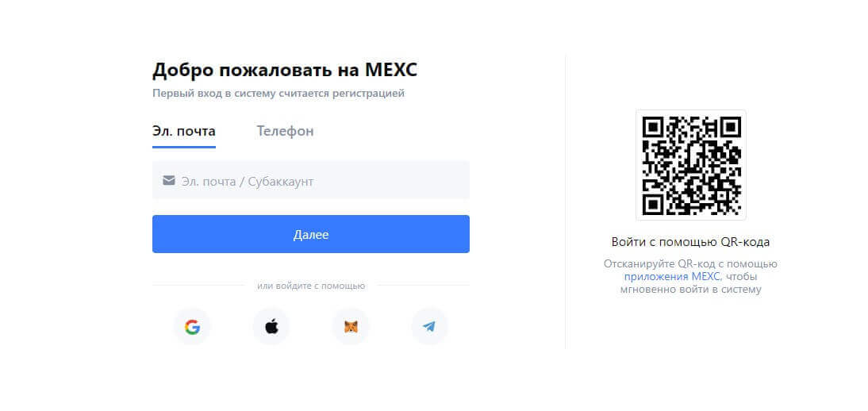This screenshot has height=411, width=868.
Task: Sign in with Apple icon
Action: (271, 327)
